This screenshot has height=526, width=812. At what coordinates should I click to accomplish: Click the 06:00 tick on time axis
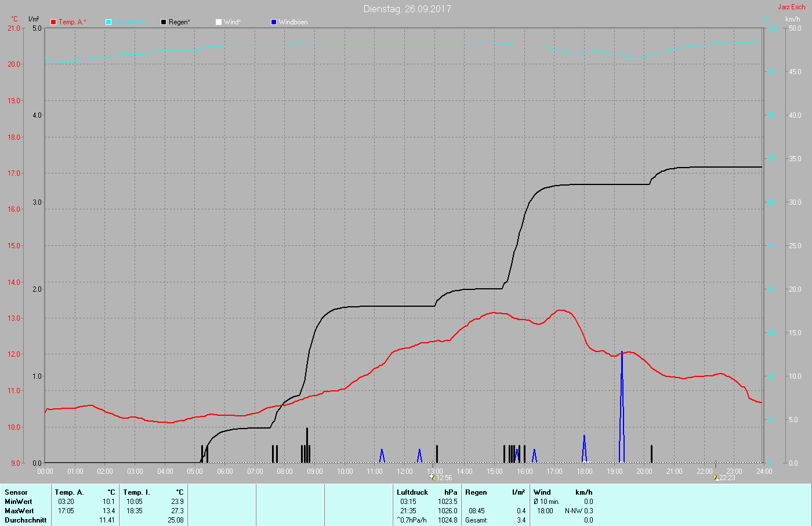click(x=225, y=471)
